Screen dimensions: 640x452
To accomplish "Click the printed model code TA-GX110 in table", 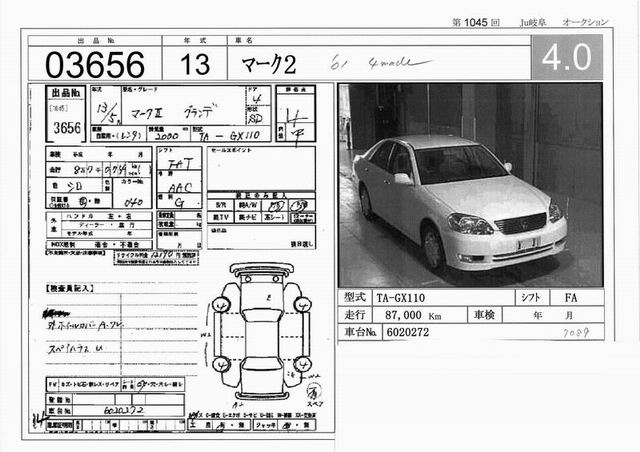I will (400, 298).
